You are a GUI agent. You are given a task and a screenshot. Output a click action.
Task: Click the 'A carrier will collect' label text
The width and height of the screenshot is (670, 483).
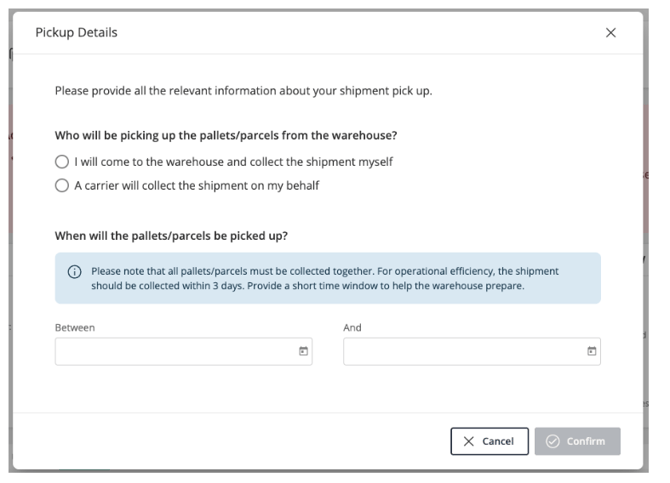196,185
